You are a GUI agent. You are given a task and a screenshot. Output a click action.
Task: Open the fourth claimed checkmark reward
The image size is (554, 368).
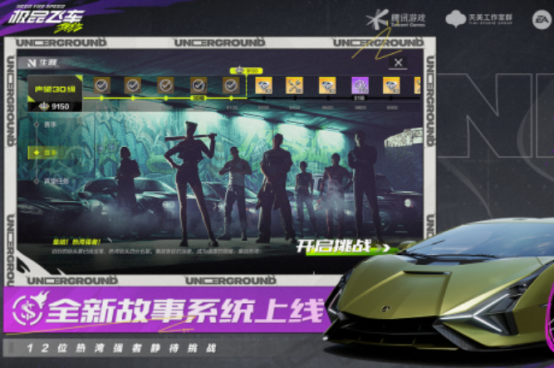(199, 85)
